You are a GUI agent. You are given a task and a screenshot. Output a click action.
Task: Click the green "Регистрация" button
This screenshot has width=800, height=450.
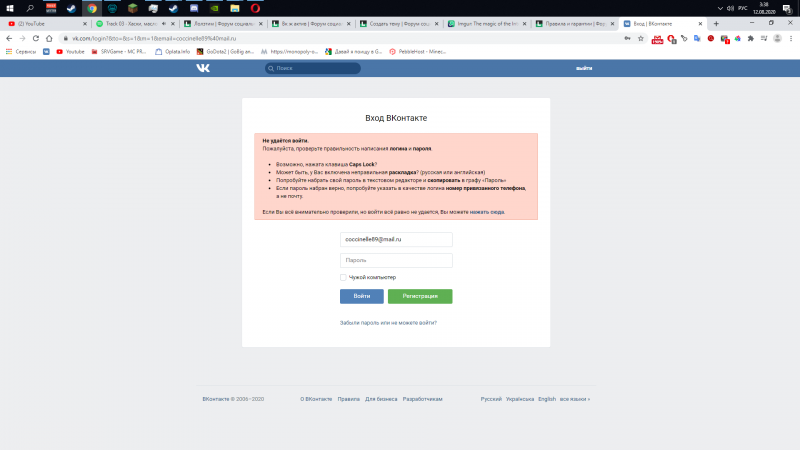tap(420, 297)
